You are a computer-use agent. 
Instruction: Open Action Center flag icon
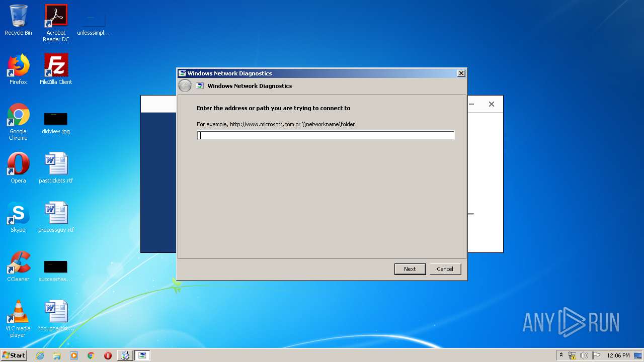[x=596, y=355]
